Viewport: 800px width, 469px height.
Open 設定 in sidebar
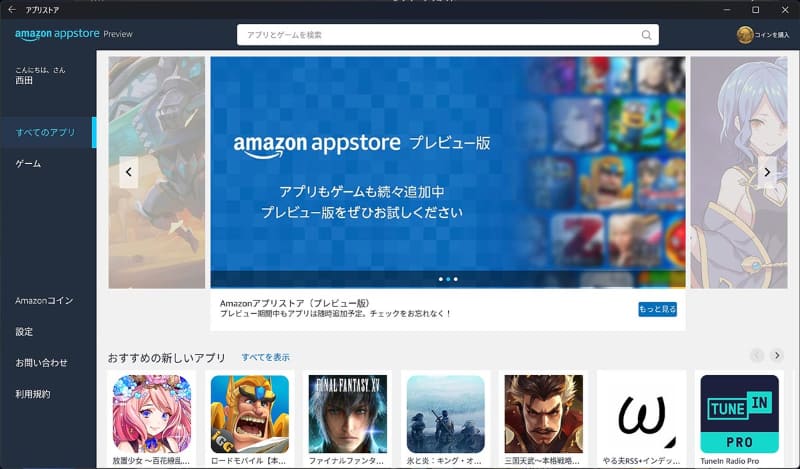[24, 332]
